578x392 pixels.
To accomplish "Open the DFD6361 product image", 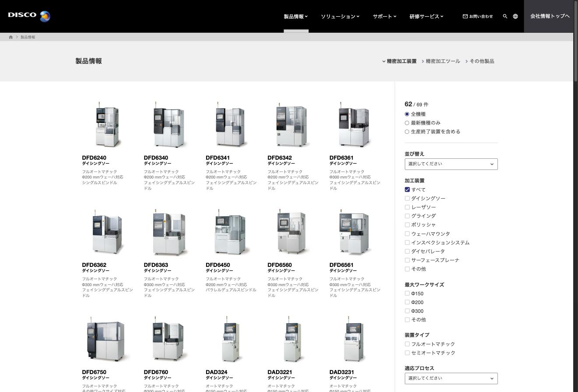I will 355,125.
